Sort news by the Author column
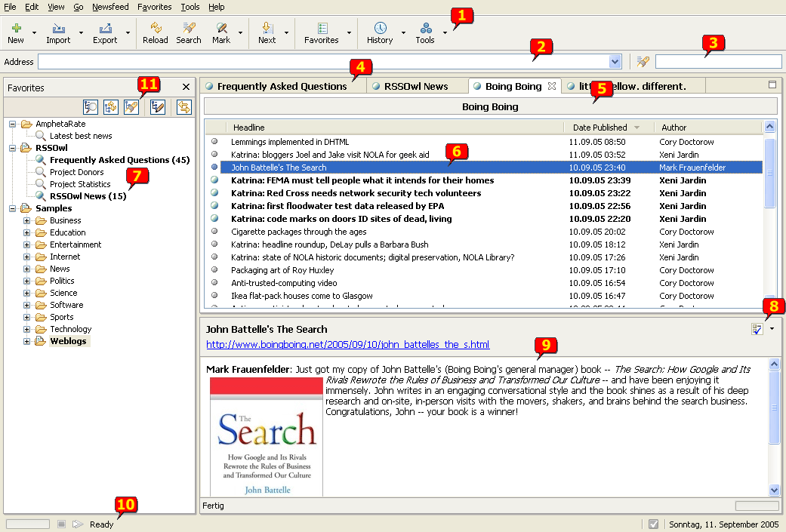Screen dimensions: 786x532 click(x=707, y=128)
